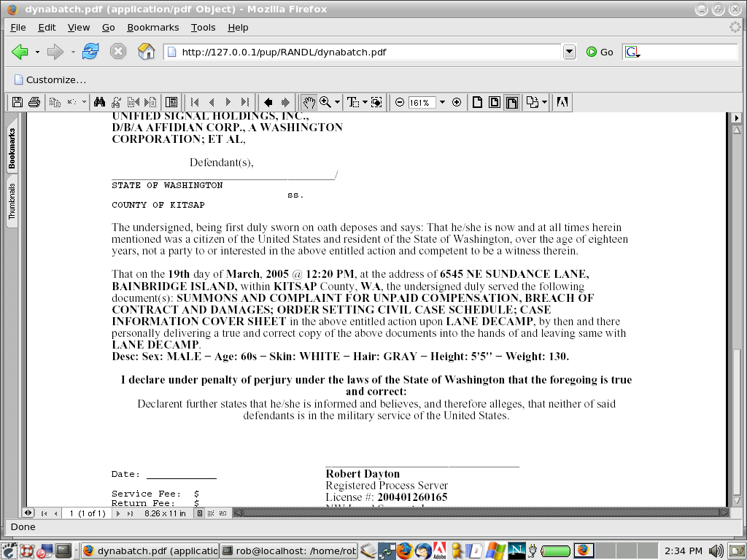Toggle the navigation pane button

pos(171,103)
